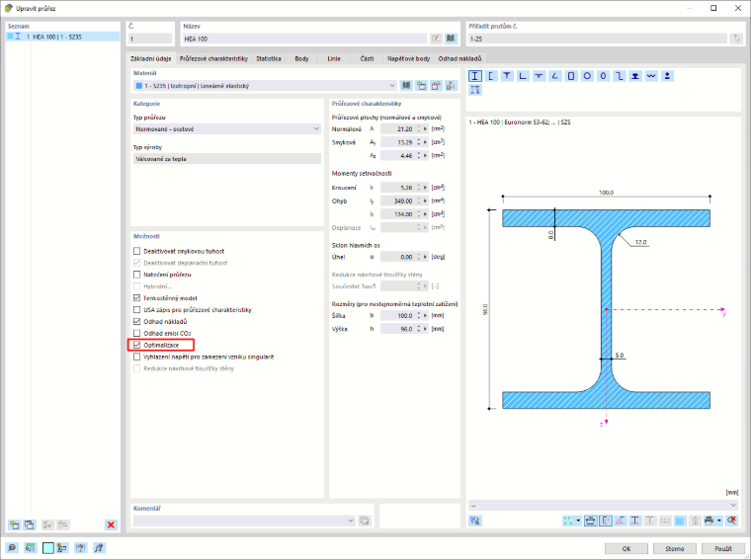Create new material icon
The height and width of the screenshot is (560, 751).
(421, 86)
